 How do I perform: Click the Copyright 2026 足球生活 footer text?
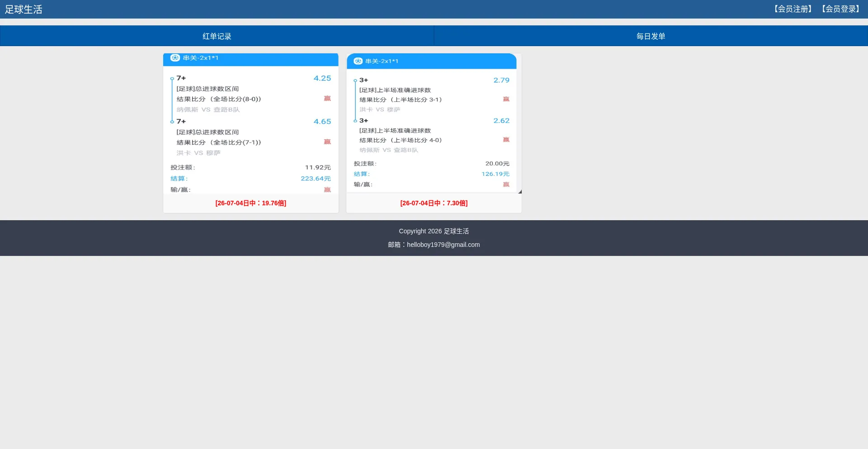point(434,231)
